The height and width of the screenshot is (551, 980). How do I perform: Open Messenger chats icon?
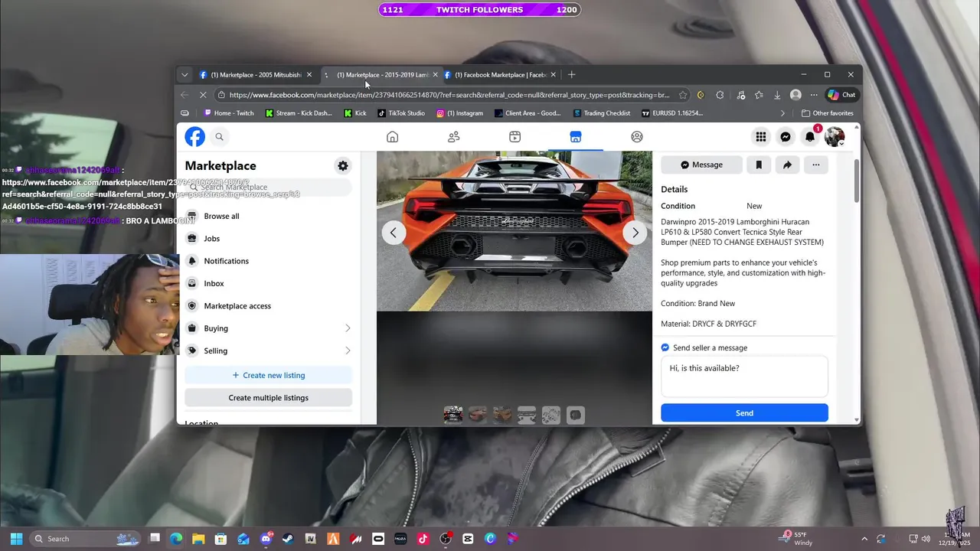[785, 137]
